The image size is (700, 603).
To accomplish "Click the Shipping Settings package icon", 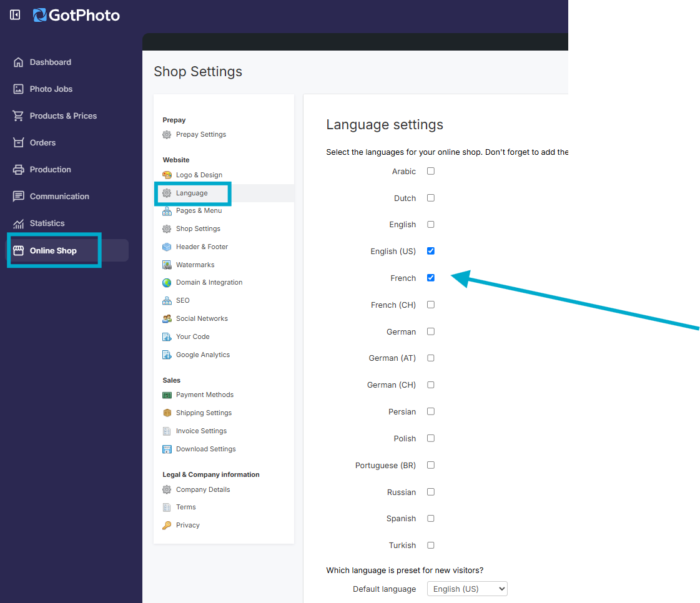I will tap(167, 413).
